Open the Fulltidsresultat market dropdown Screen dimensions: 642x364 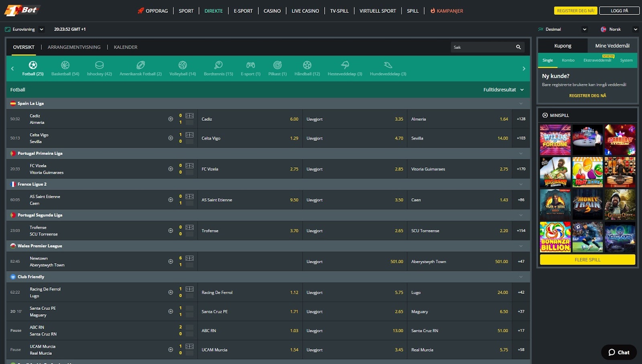click(x=504, y=89)
